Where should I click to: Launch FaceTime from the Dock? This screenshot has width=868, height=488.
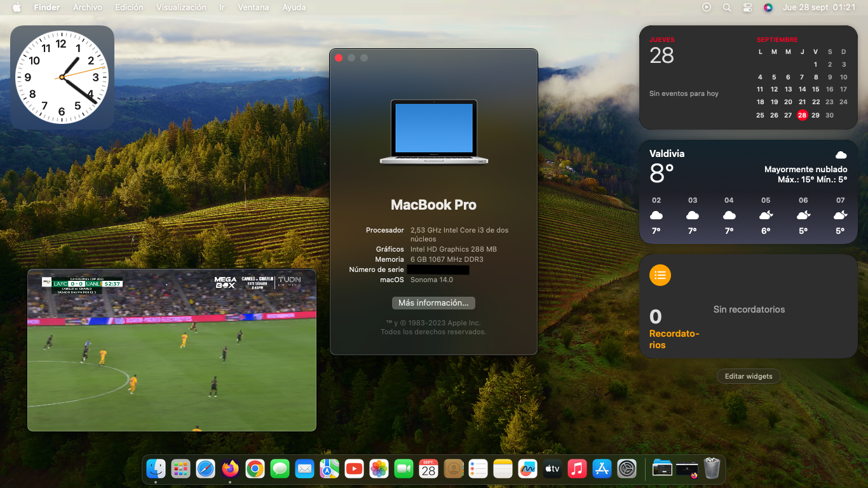coord(403,469)
